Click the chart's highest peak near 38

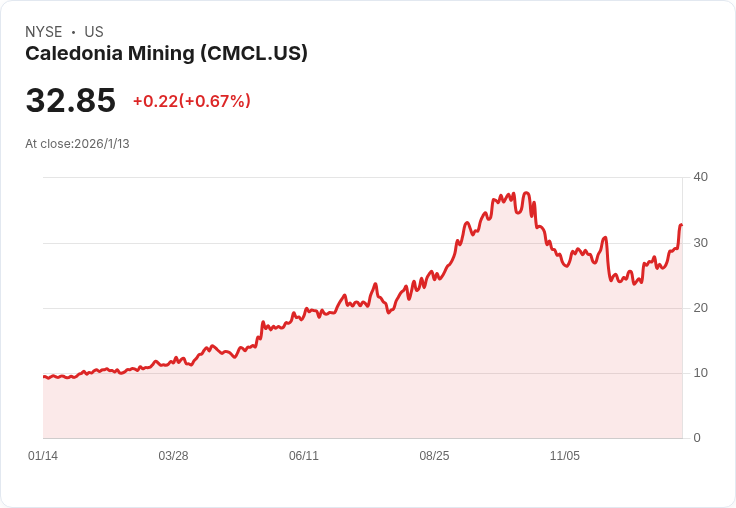pos(526,193)
